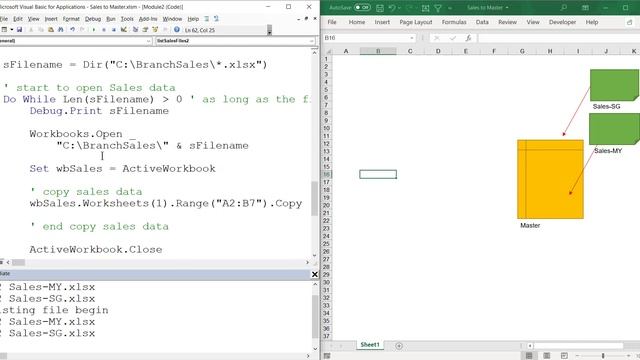Open the Add-Ins menu in VBA editor
Viewport: 640px width, 360px height.
click(148, 19)
